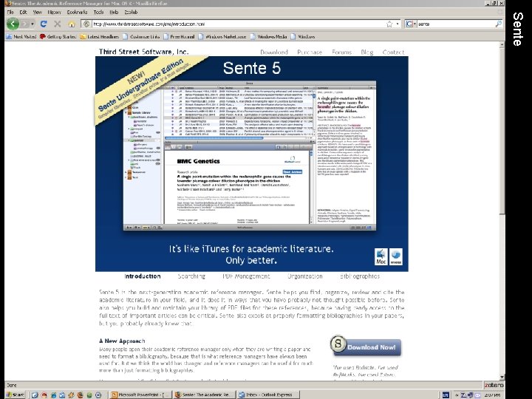Open the back/forward history dropdown arrow
The width and height of the screenshot is (532, 399).
click(33, 24)
